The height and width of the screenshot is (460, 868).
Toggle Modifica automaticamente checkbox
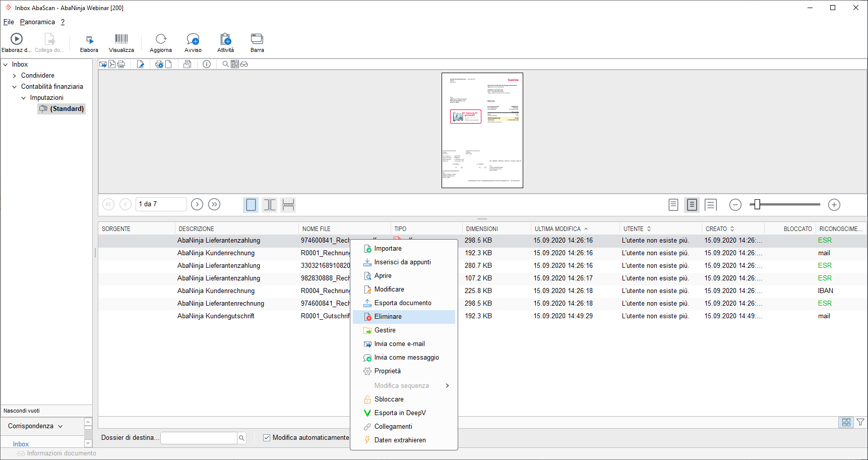(x=267, y=438)
